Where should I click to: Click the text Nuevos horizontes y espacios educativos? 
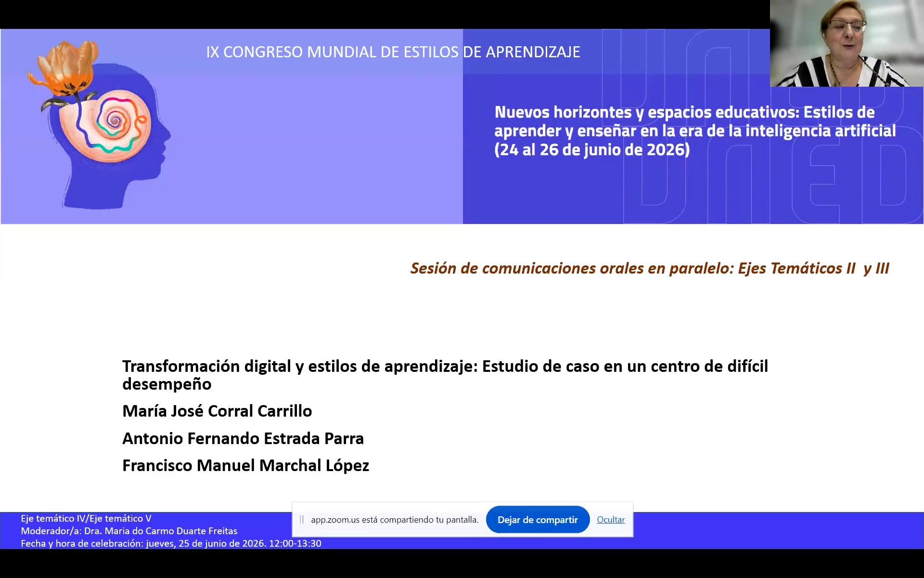646,112
